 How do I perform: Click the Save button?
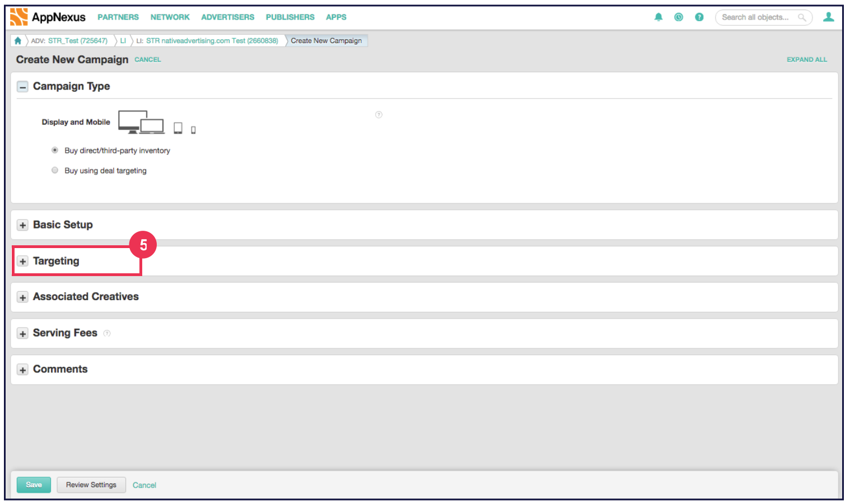coord(34,485)
